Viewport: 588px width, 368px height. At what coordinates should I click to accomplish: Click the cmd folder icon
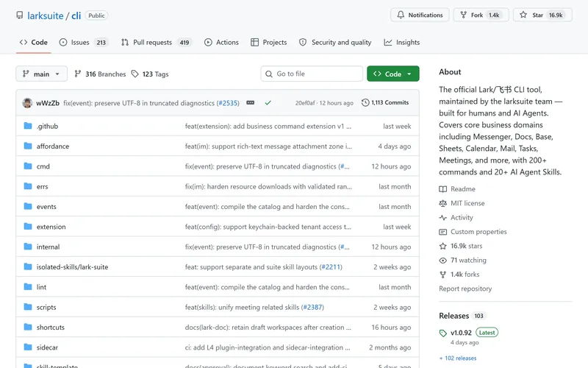[x=28, y=166]
